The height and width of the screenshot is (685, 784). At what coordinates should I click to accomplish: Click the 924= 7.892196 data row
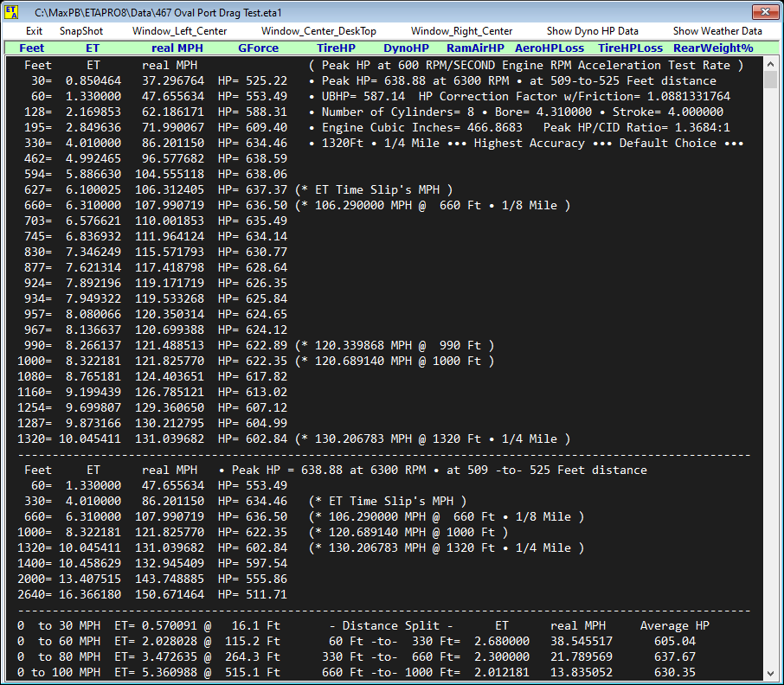156,283
